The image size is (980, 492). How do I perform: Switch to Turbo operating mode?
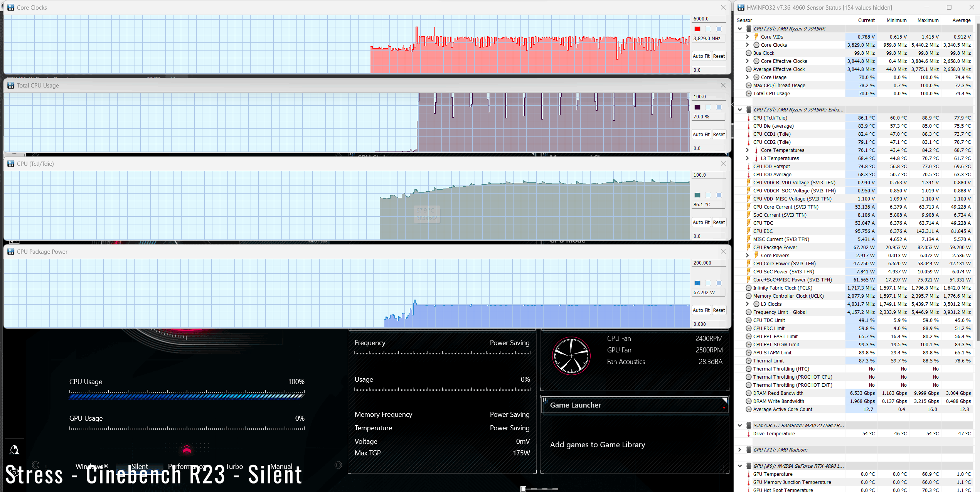pyautogui.click(x=234, y=466)
